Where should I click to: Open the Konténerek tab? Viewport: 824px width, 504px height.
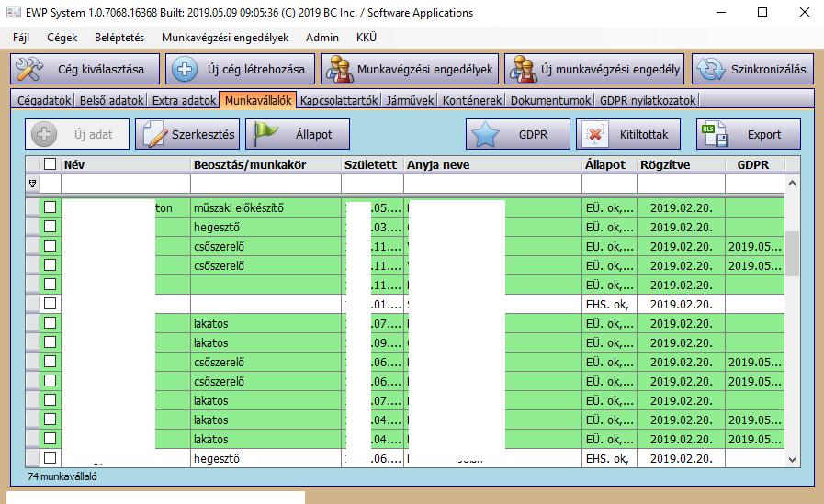coord(472,100)
